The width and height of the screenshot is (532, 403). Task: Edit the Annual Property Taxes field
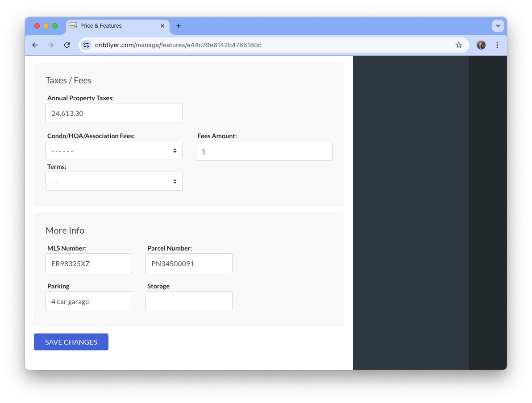tap(114, 113)
